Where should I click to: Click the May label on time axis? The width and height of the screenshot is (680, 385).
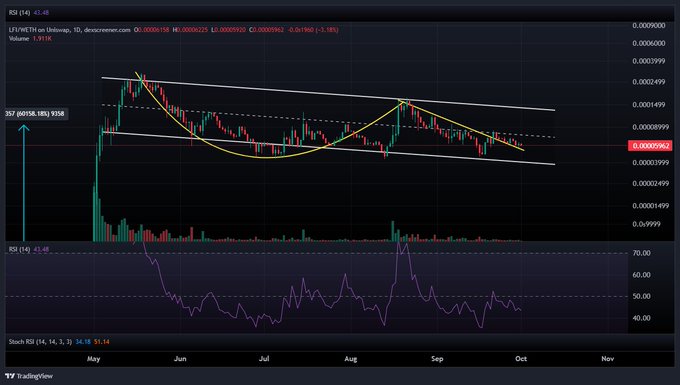[93, 359]
